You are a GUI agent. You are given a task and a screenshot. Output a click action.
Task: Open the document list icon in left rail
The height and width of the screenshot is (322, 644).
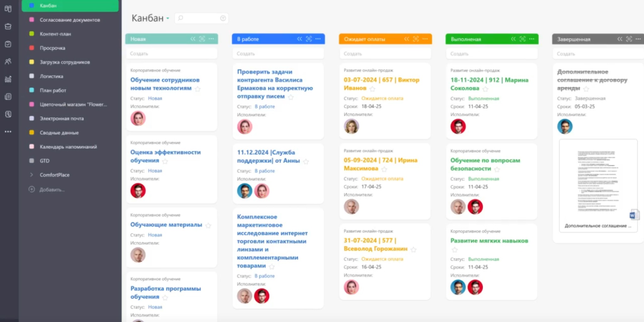tap(8, 97)
